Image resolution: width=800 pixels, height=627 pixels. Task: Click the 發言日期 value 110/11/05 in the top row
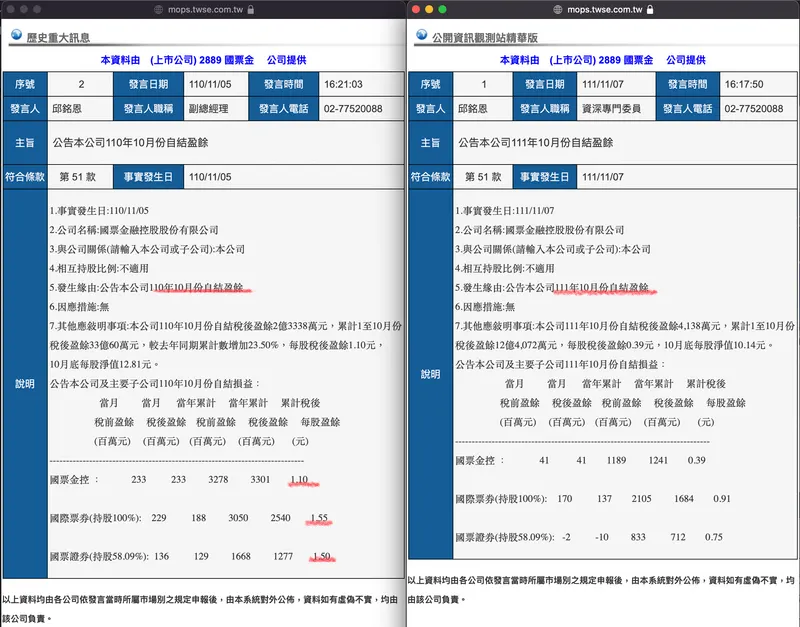click(x=210, y=84)
